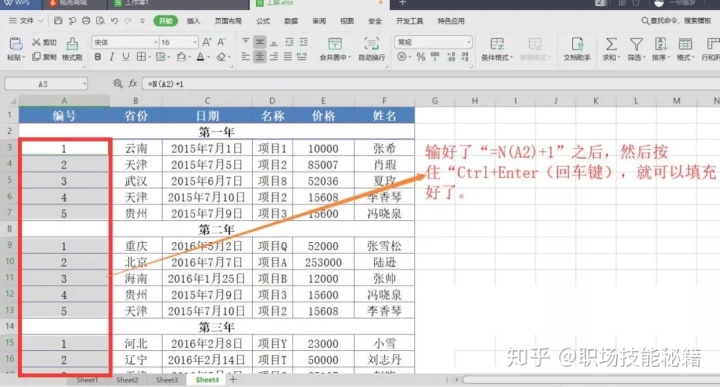Click the Save icon in quick access toolbar
Screen dimensions: 720x387
coord(58,21)
